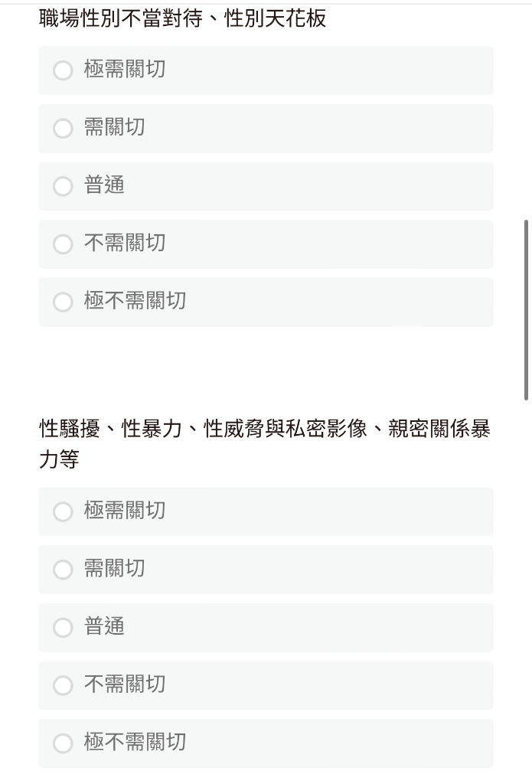The image size is (532, 784).
Task: Click radio circle beside first 極需關切 option
Action: click(x=63, y=70)
